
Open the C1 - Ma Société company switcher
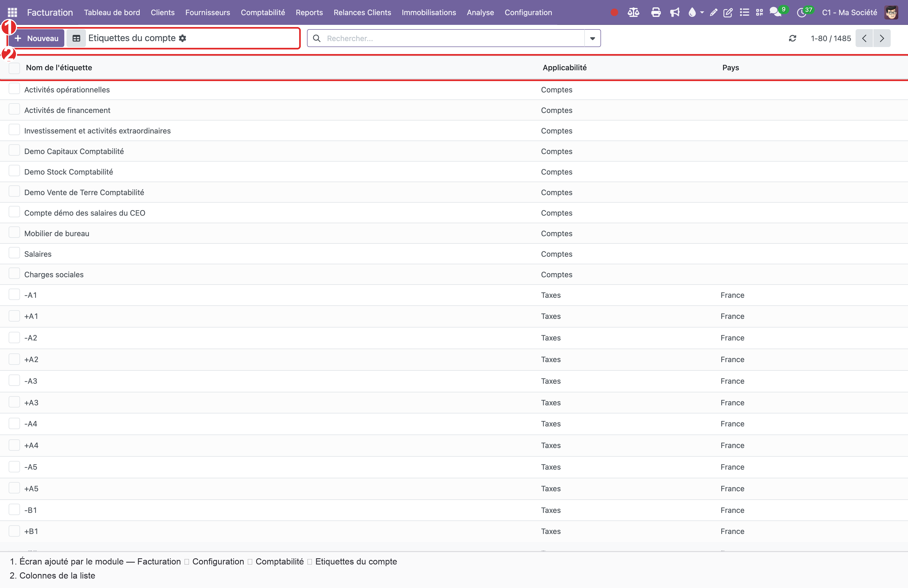click(850, 12)
